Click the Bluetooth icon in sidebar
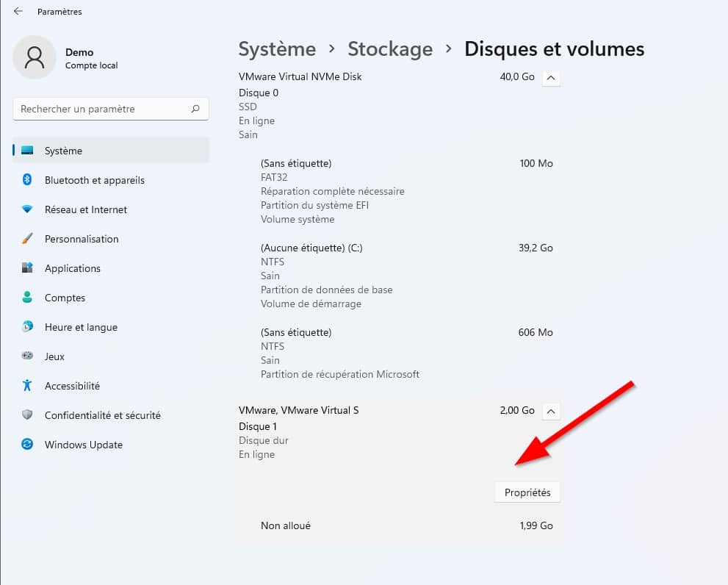Screen dimensions: 728x585 click(27, 180)
